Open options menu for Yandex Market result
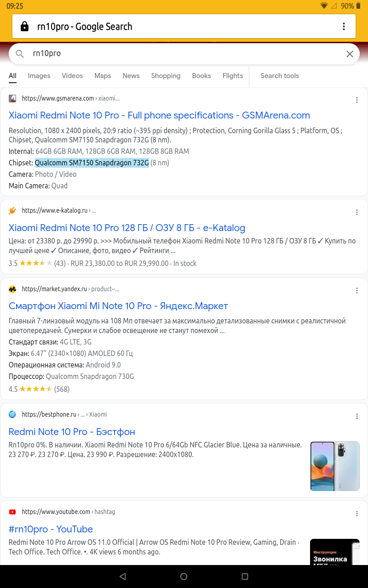Image resolution: width=368 pixels, height=588 pixels. tap(357, 290)
